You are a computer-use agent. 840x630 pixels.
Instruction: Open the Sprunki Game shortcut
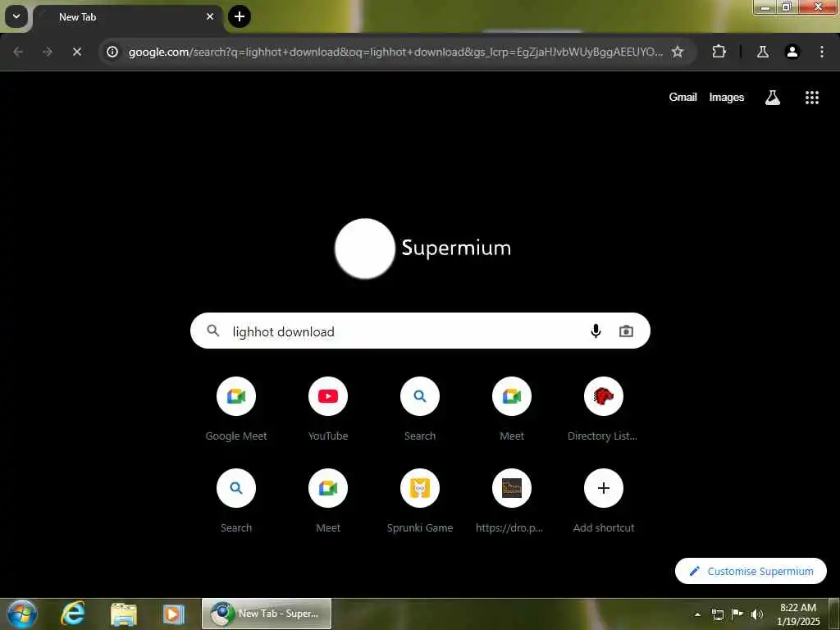pyautogui.click(x=420, y=500)
